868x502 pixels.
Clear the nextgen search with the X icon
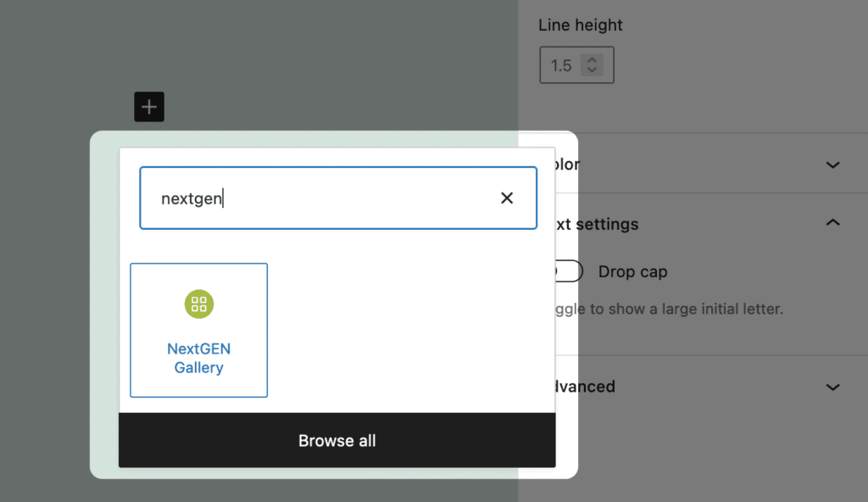(x=507, y=198)
